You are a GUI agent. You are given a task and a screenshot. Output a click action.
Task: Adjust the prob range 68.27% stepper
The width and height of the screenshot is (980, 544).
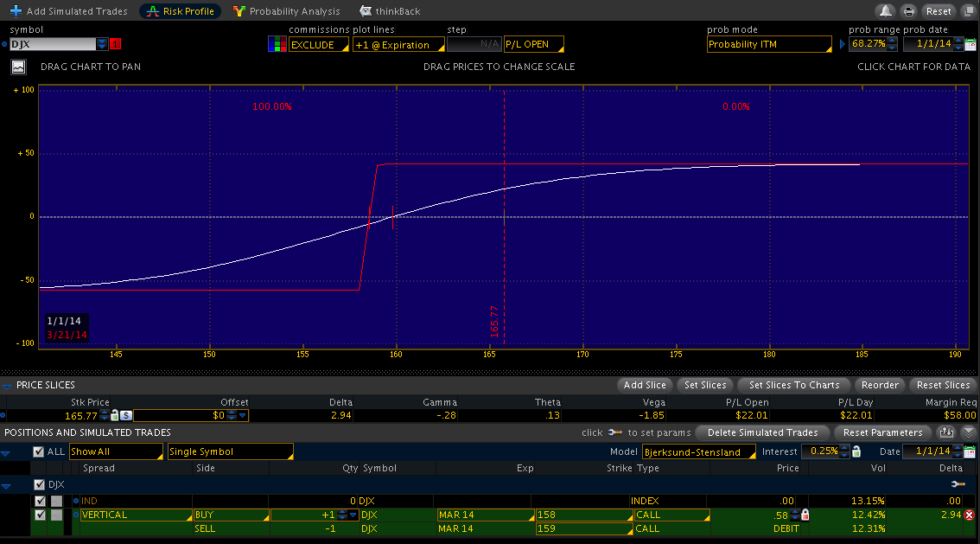tap(892, 44)
